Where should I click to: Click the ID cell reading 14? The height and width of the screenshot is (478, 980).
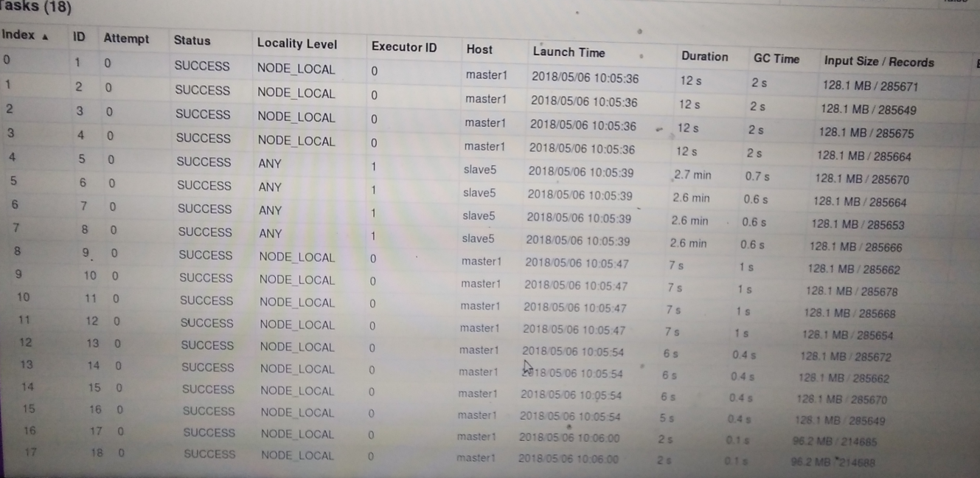pyautogui.click(x=94, y=365)
